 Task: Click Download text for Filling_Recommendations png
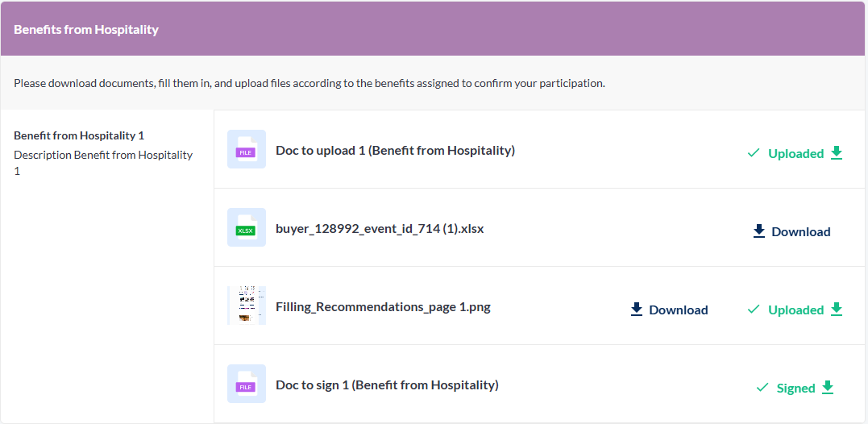(678, 310)
